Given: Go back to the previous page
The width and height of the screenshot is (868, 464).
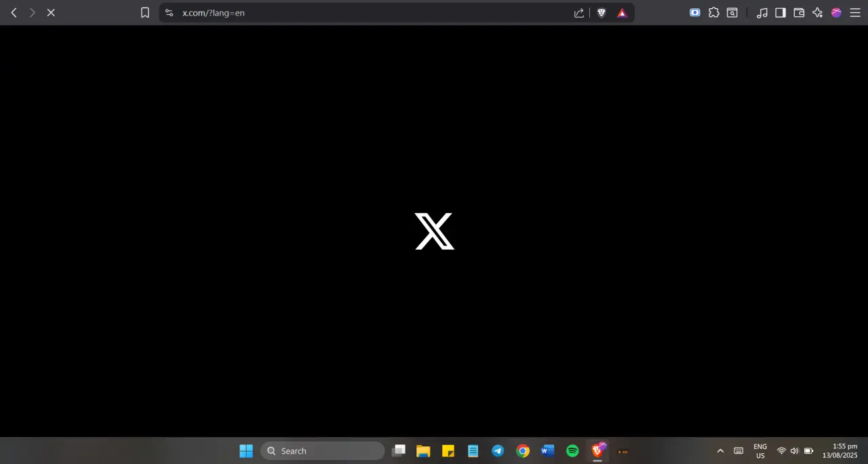Looking at the screenshot, I should [14, 12].
